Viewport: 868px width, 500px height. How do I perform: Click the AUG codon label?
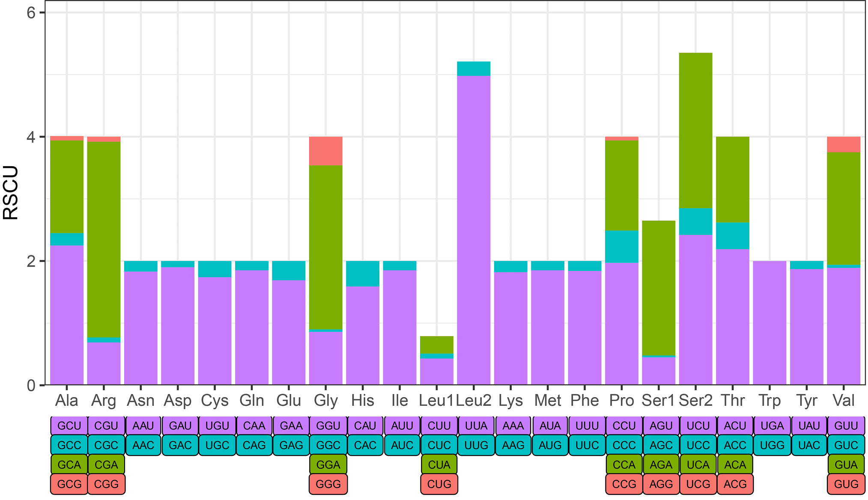(550, 445)
